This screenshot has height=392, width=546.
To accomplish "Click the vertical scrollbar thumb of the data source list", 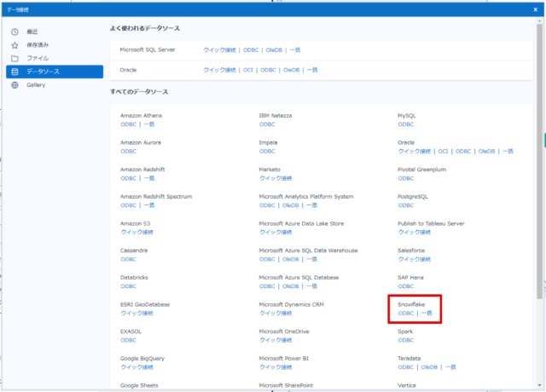I will pos(539,161).
